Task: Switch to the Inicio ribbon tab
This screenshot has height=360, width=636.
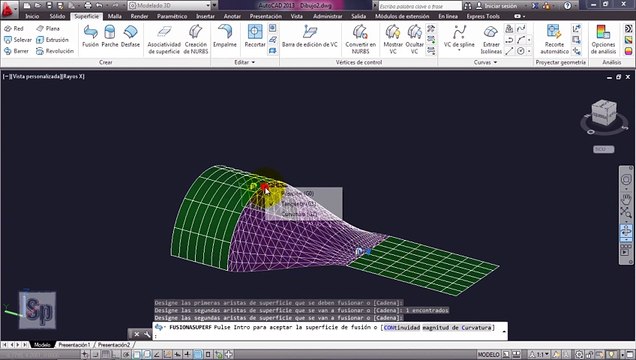Action: tap(32, 16)
